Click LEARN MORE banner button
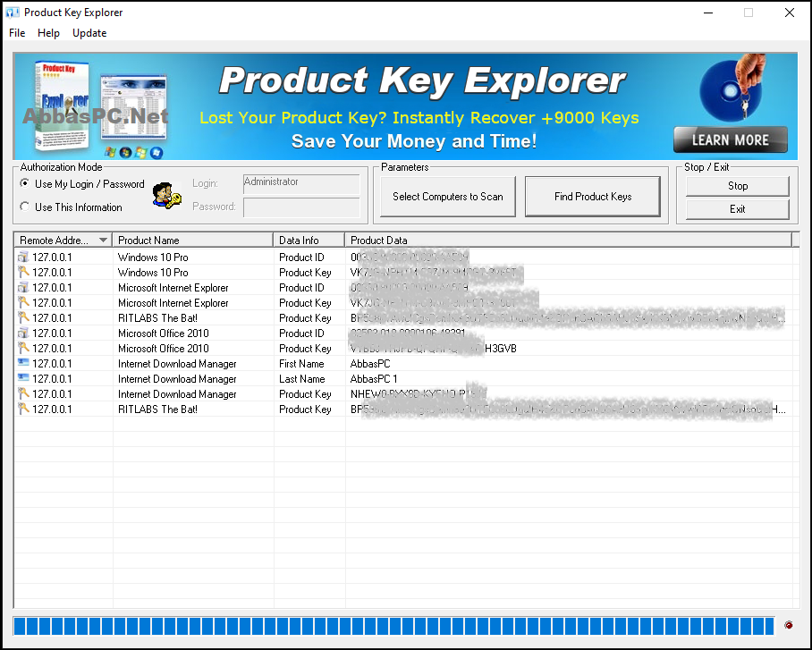The height and width of the screenshot is (650, 812). pyautogui.click(x=731, y=139)
